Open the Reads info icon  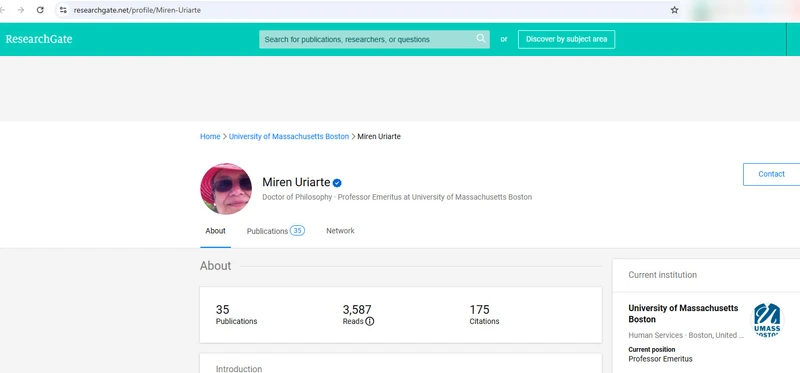370,321
